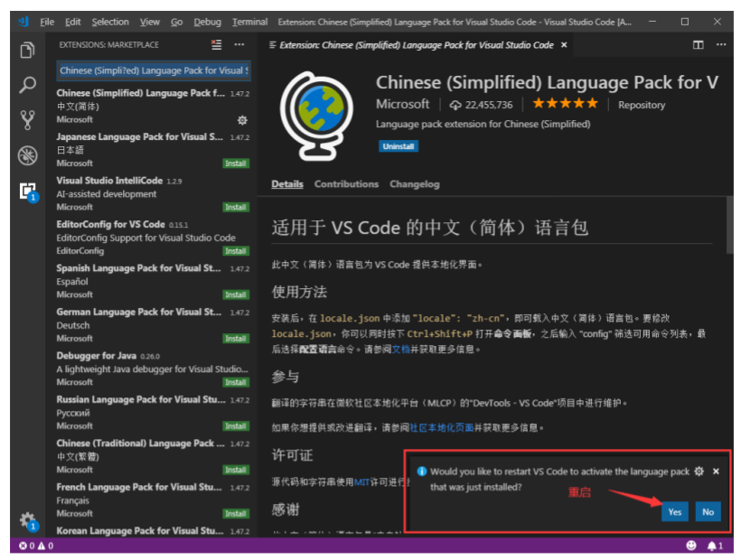Open the 社区本地化页面 link
The width and height of the screenshot is (741, 560).
pyautogui.click(x=441, y=428)
